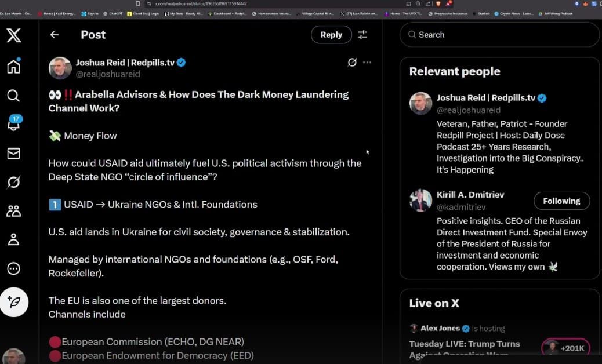This screenshot has width=602, height=364.
Task: Open Grok from the left sidebar icon
Action: click(14, 181)
